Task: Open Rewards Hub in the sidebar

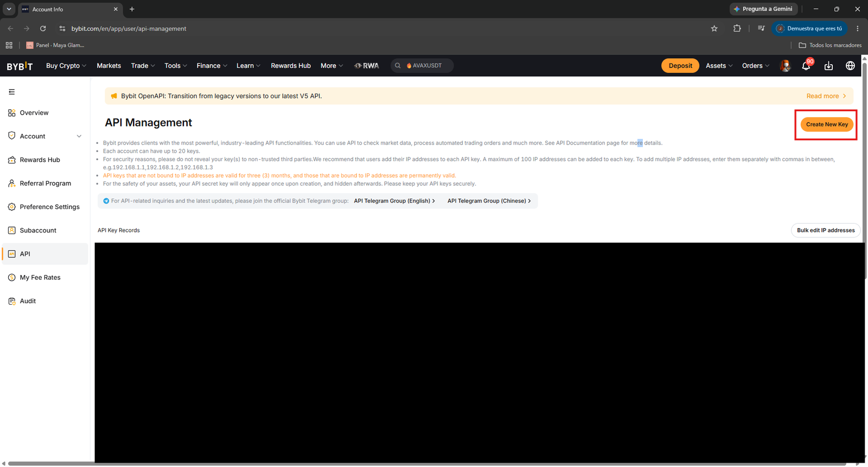Action: (45, 160)
